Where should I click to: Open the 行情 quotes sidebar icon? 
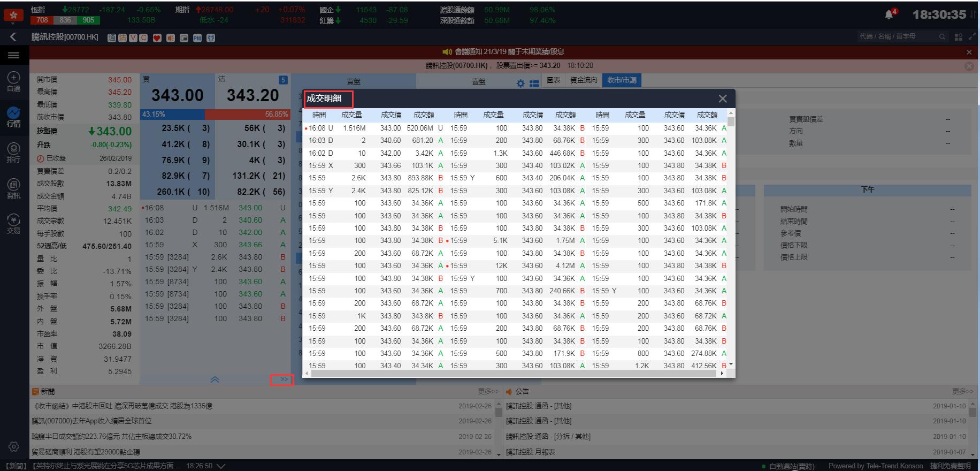coord(14,117)
